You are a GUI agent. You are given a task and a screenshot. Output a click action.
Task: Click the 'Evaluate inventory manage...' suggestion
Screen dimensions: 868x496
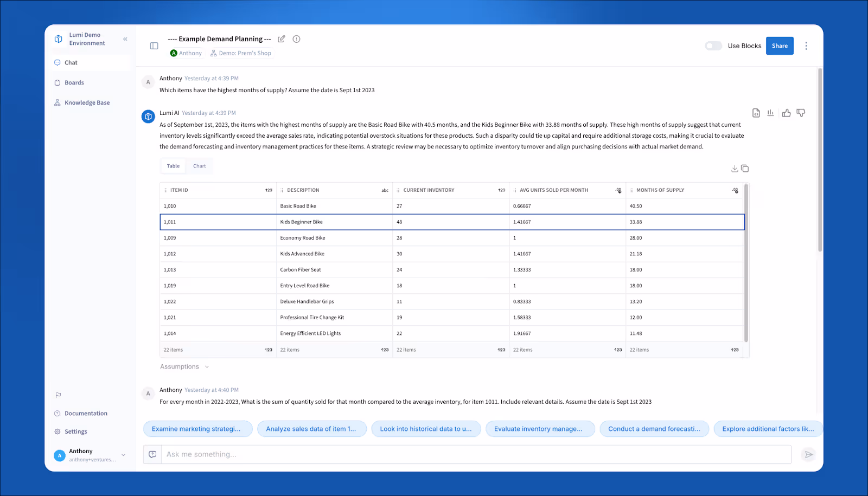[x=540, y=429]
